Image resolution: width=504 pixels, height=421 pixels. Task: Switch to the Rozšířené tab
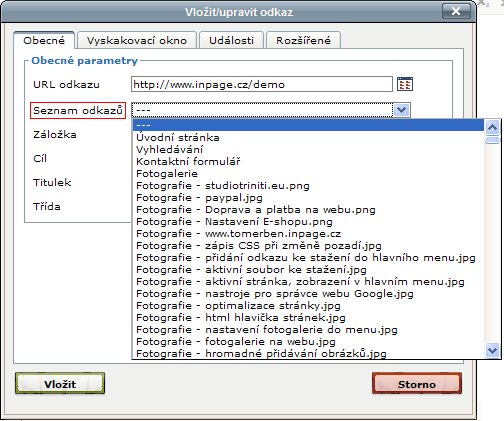[x=303, y=41]
